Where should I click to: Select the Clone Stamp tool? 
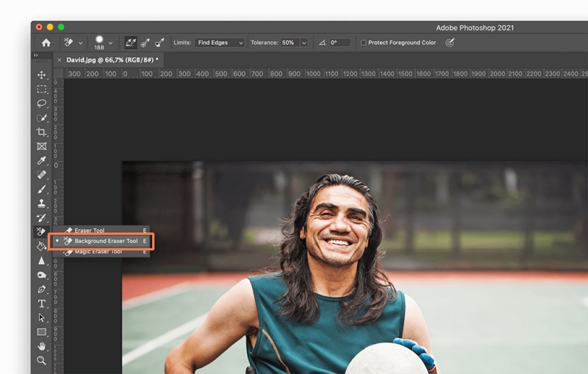coord(42,204)
